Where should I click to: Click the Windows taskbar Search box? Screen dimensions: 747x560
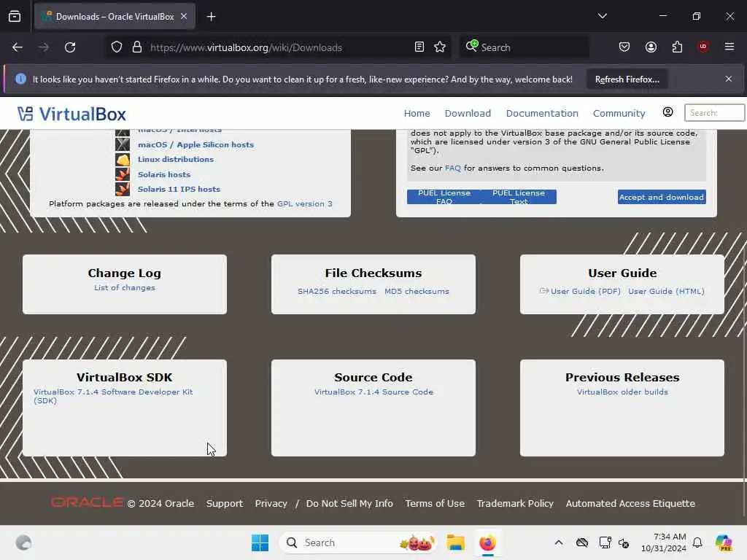coord(357,542)
